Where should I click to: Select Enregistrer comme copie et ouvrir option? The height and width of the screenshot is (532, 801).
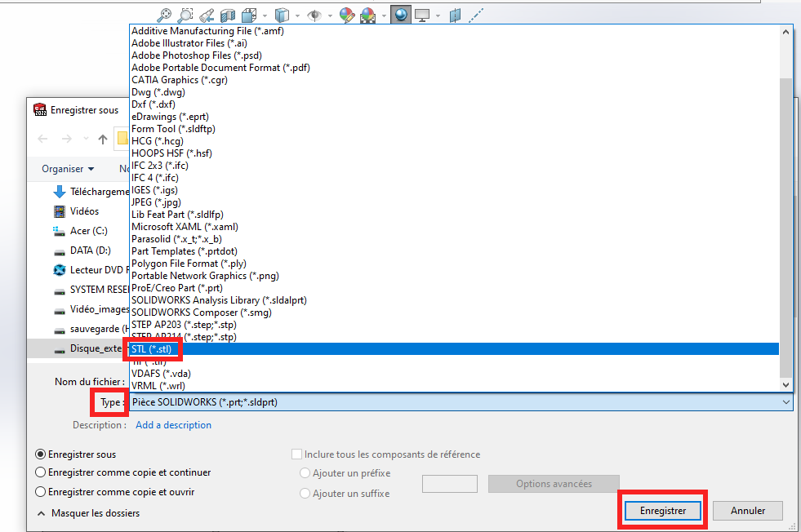pos(41,492)
